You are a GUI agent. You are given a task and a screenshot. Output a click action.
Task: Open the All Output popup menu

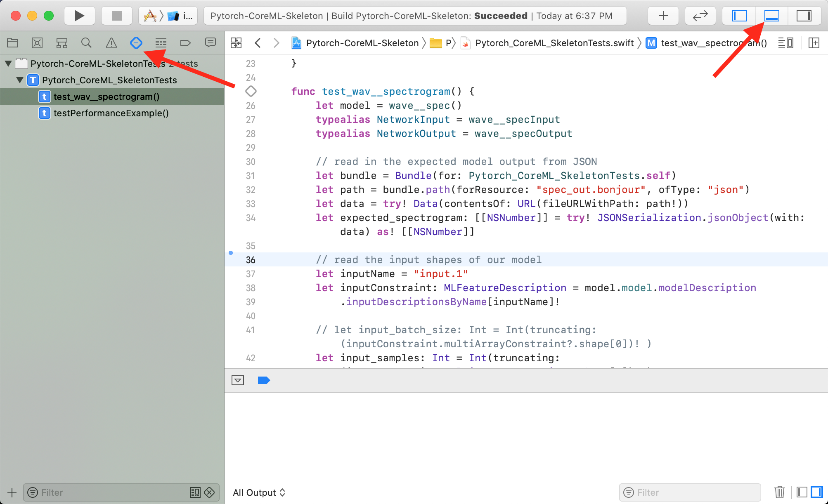point(259,492)
